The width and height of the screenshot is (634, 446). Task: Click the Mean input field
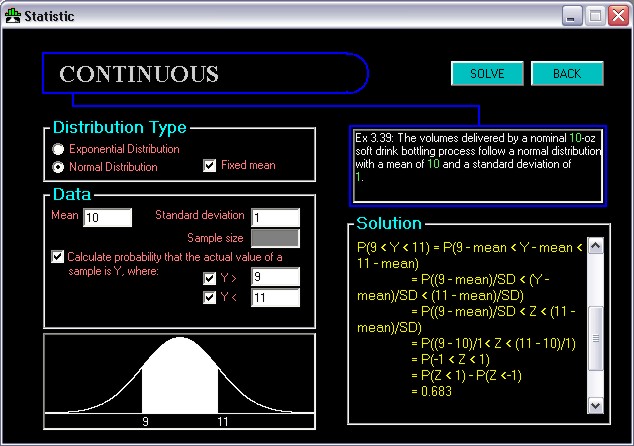(x=108, y=218)
